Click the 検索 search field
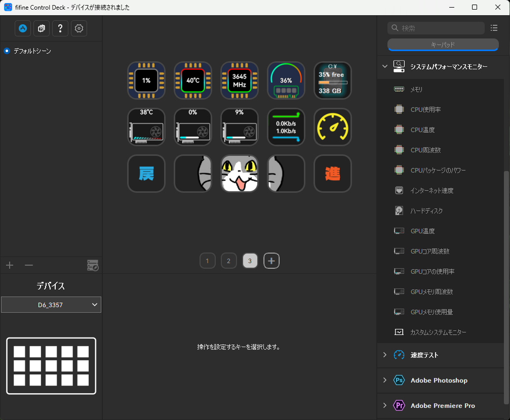Screen dimensions: 510x420 point(436,28)
